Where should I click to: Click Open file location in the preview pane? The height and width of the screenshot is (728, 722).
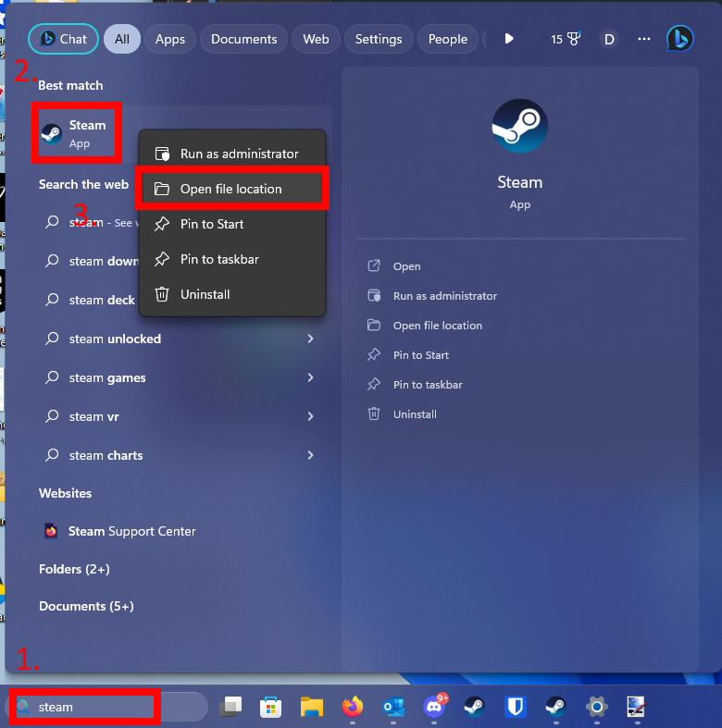point(438,326)
